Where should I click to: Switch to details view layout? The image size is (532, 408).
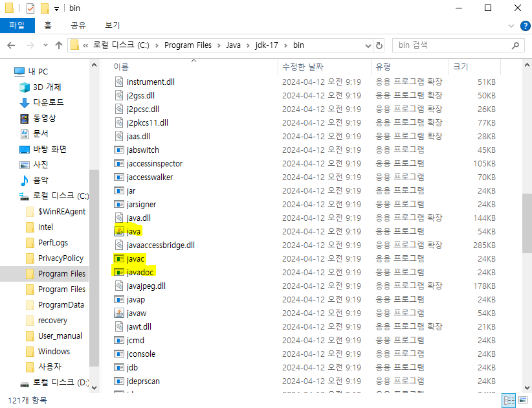coord(509,400)
